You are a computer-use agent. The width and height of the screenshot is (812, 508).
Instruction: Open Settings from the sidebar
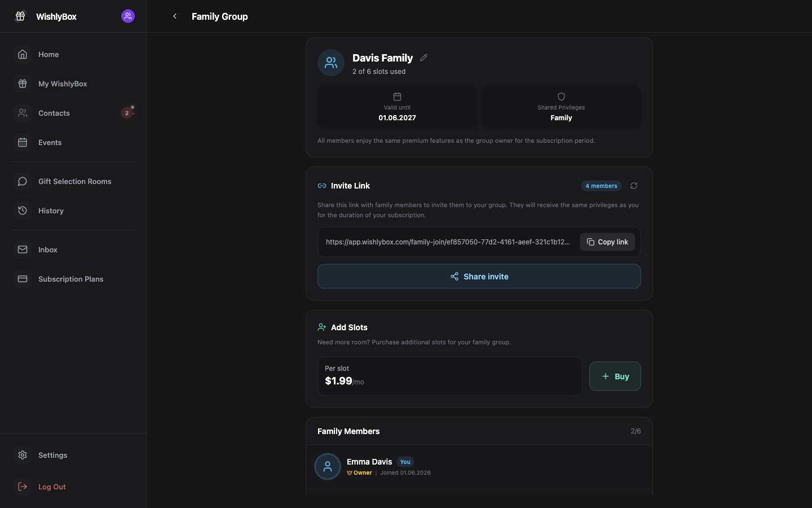click(x=73, y=455)
